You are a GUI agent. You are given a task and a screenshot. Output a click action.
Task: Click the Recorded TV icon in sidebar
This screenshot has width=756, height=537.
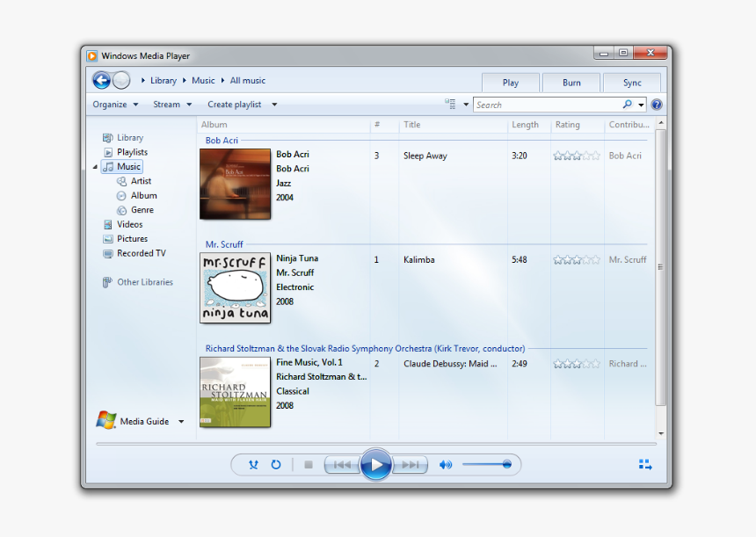click(x=108, y=253)
